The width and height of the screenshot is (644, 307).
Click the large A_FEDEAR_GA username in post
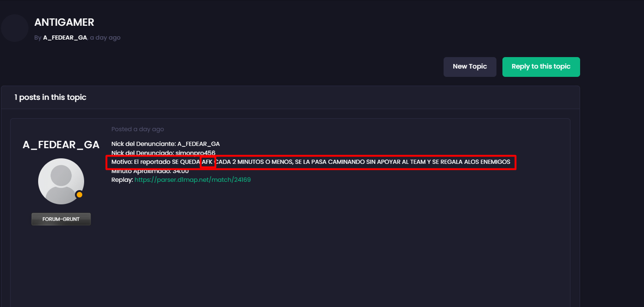coord(61,145)
